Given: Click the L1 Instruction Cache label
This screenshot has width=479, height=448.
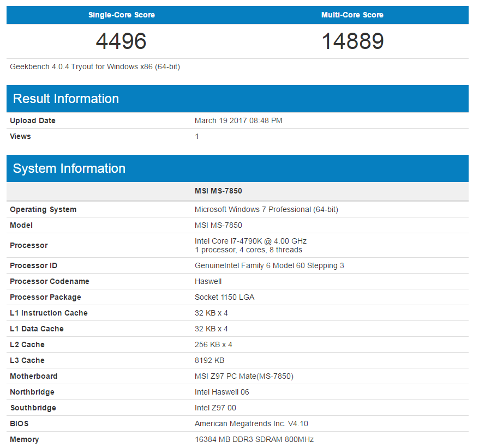Looking at the screenshot, I should pos(49,313).
